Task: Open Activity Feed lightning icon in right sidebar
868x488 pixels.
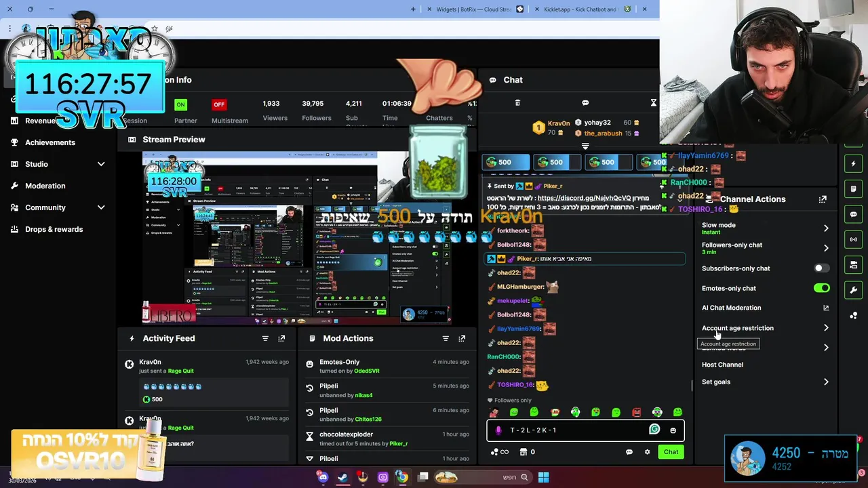Action: click(x=853, y=163)
